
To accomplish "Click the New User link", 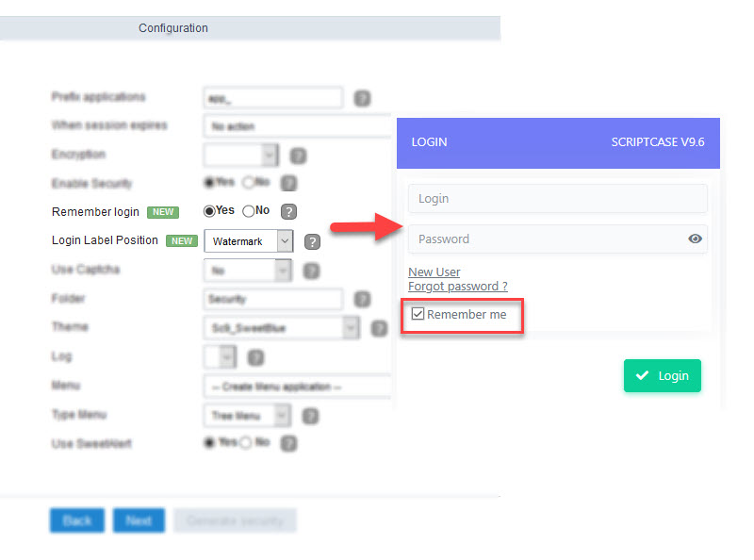I will [434, 272].
